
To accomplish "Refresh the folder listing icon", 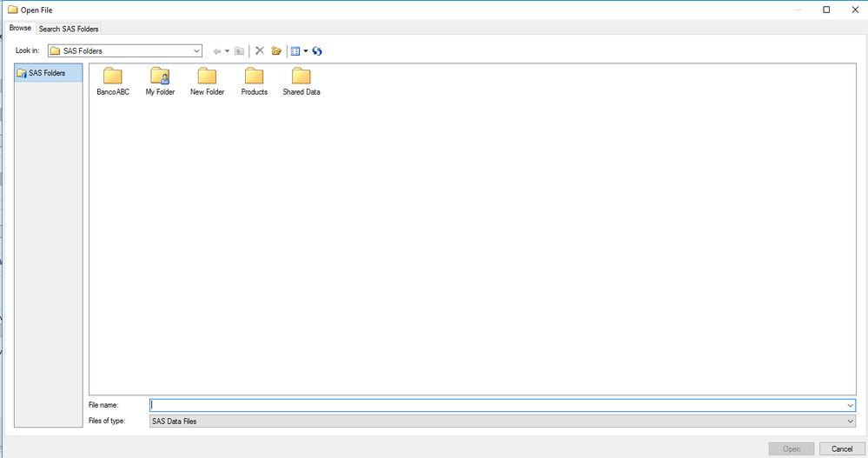I will coord(317,51).
